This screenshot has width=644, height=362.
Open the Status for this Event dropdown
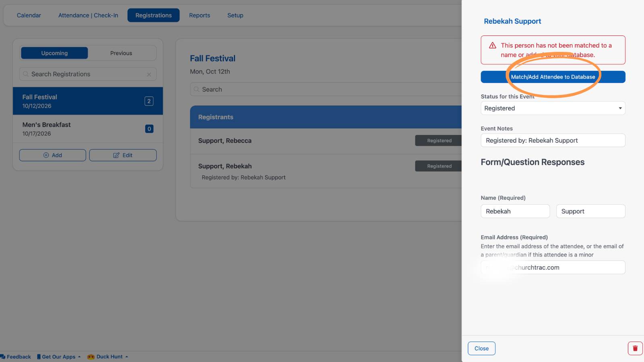[553, 108]
